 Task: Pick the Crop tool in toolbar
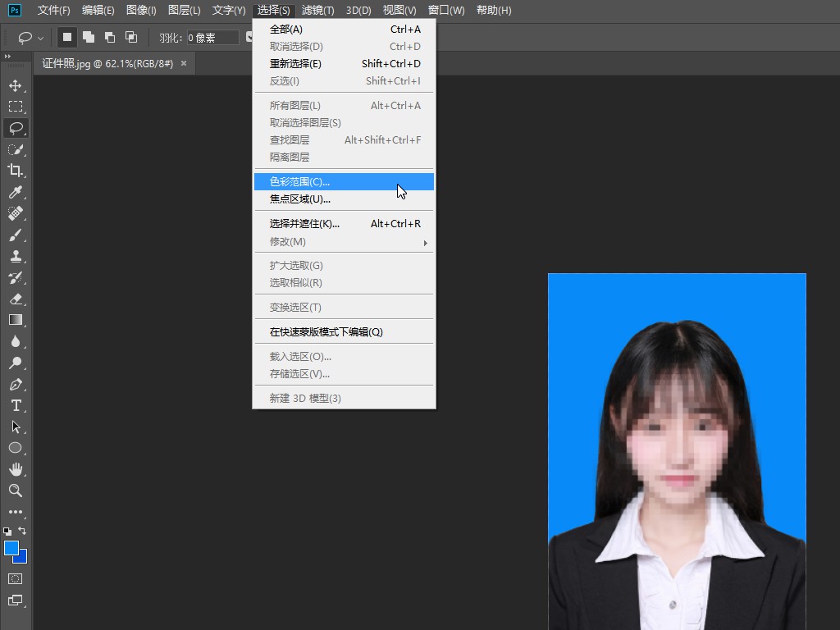tap(15, 171)
